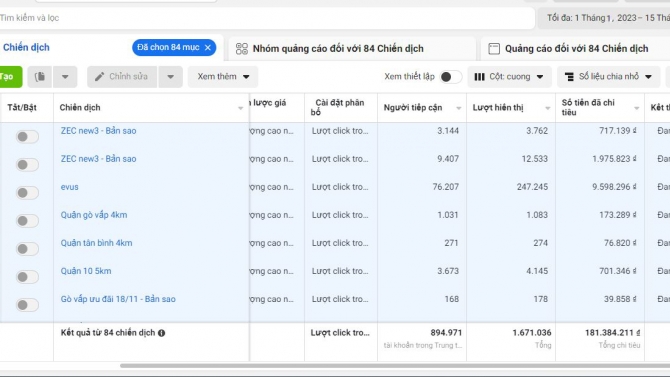Select total impressions 1.671.036
The width and height of the screenshot is (670, 377).
[x=532, y=333]
